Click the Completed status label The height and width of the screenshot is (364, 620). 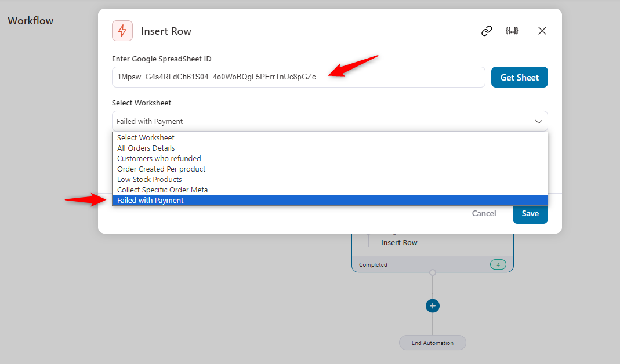[x=373, y=265]
